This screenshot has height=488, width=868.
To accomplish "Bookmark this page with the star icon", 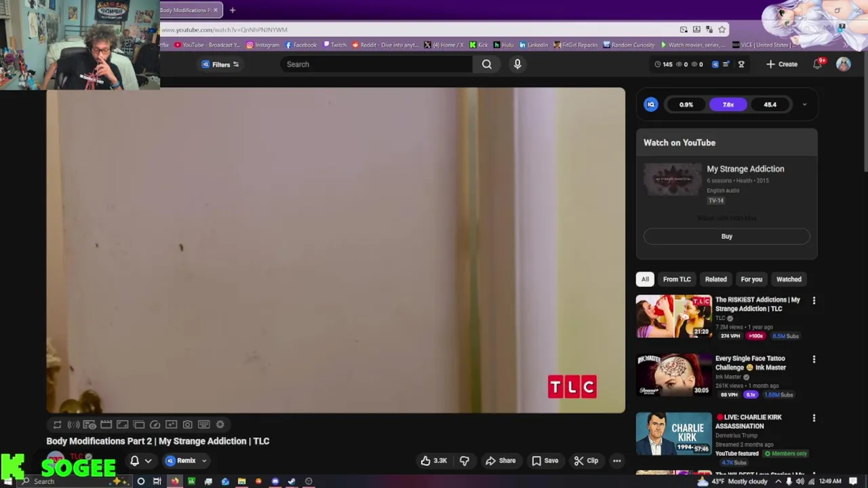I will pyautogui.click(x=722, y=30).
